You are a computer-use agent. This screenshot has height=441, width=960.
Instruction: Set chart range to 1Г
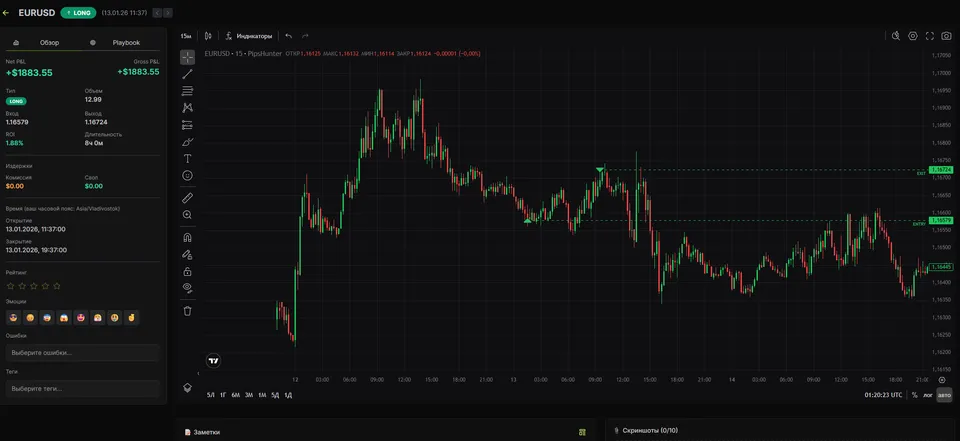point(223,396)
